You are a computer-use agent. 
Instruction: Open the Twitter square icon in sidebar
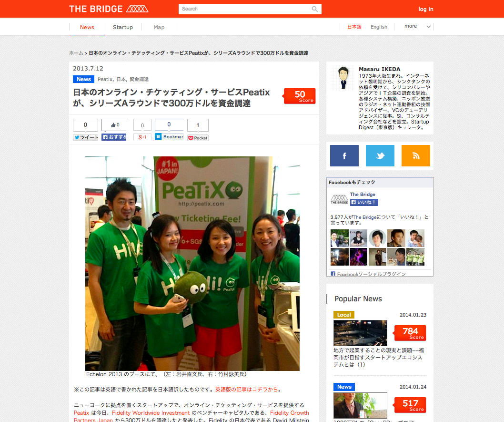380,155
